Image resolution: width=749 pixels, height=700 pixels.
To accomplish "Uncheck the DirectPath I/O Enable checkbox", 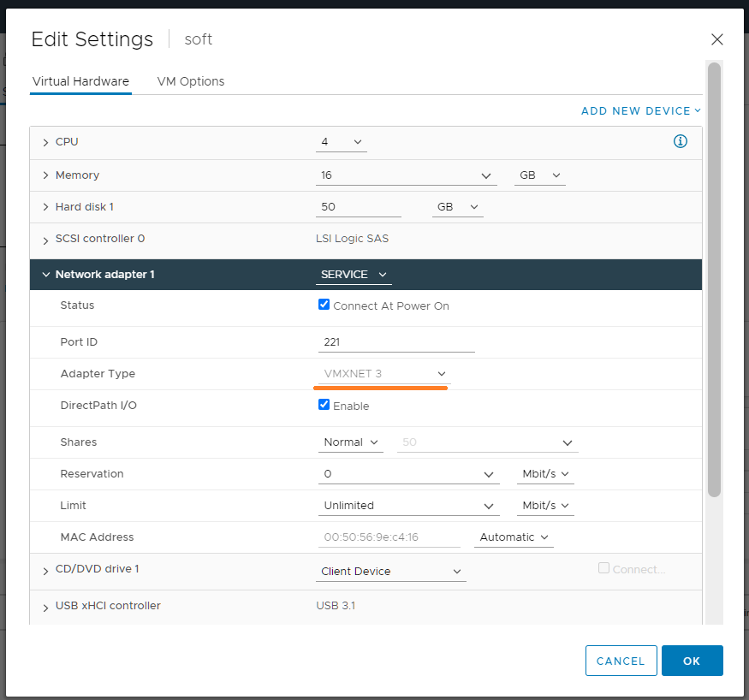I will (324, 405).
